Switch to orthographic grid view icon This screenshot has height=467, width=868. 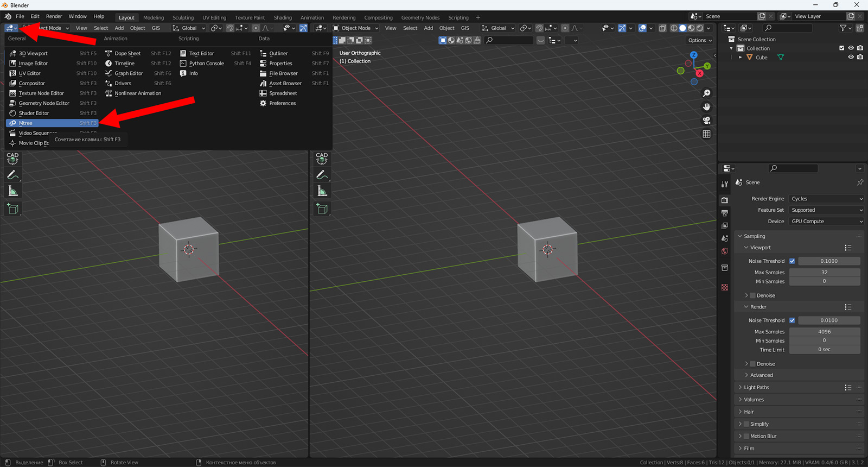[x=706, y=134]
